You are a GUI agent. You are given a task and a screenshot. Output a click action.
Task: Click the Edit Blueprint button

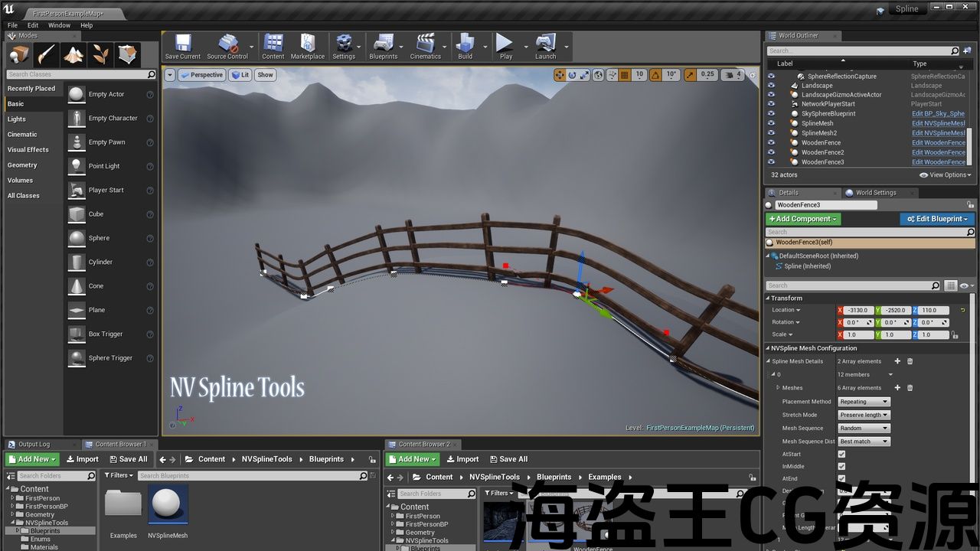click(937, 219)
